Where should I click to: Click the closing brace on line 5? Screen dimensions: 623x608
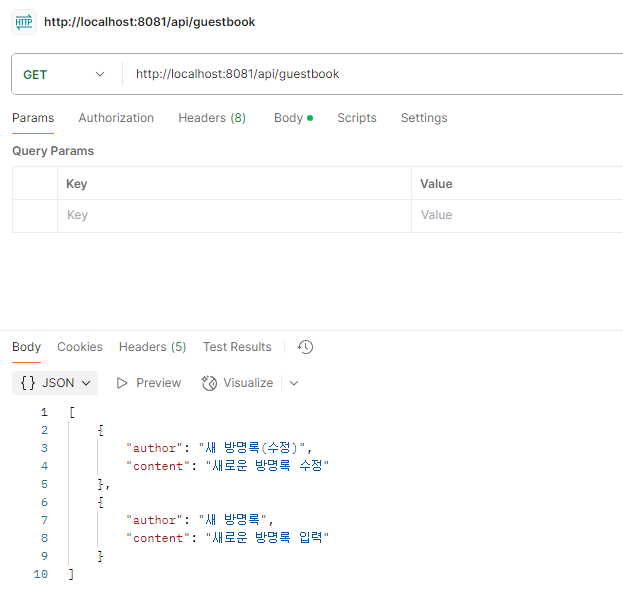point(100,484)
